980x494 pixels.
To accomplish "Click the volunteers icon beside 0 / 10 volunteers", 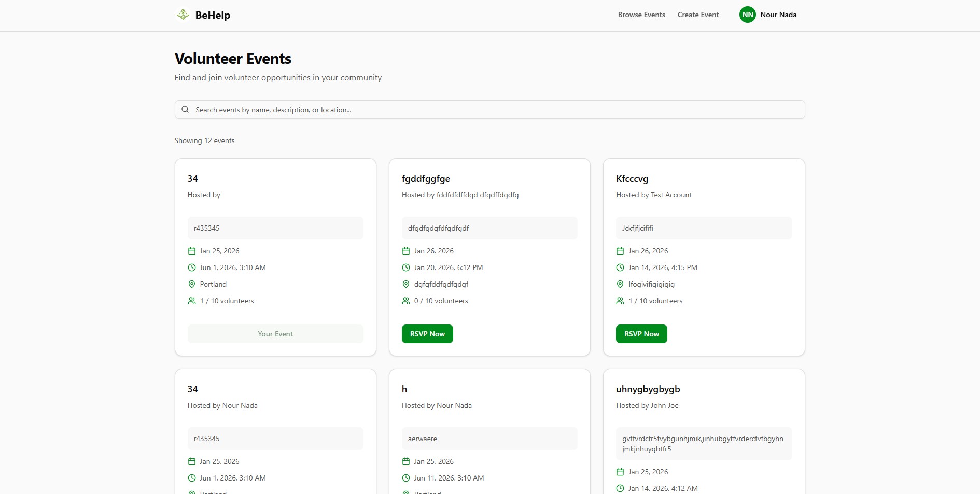I will [x=406, y=301].
